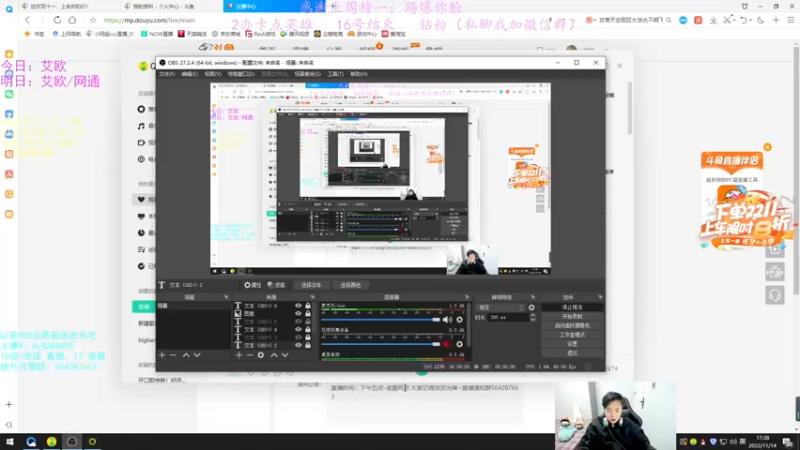Remove selected scene with the minus icon

173,355
